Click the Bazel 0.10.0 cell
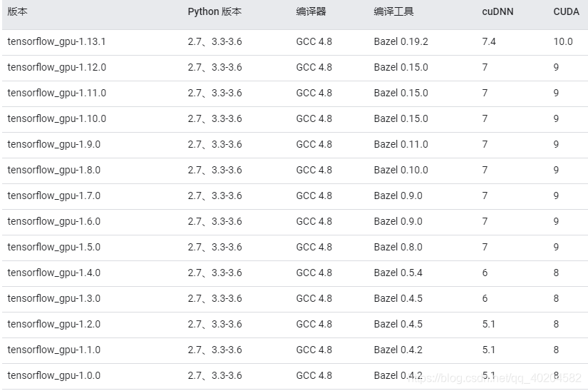 point(401,171)
